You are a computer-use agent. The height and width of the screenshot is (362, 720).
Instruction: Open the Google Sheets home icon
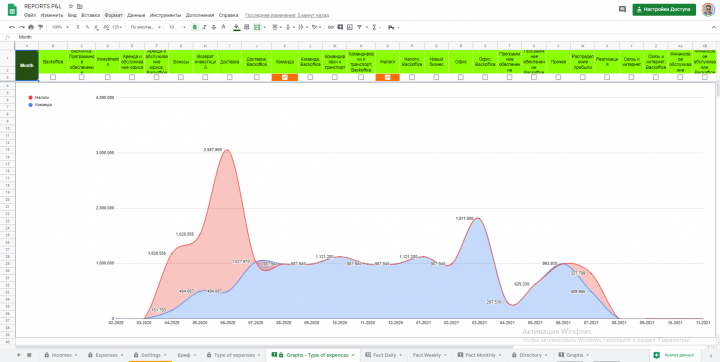12,10
